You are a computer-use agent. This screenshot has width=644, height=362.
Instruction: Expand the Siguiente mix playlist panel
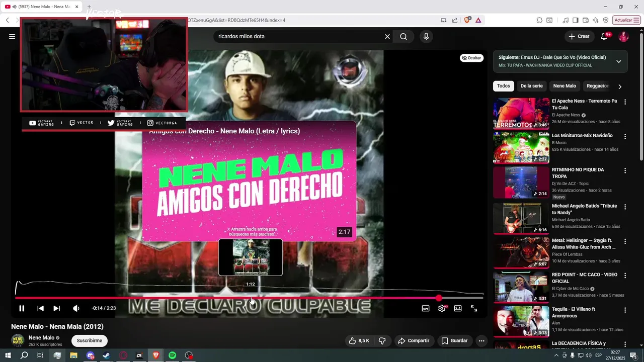coord(619,61)
